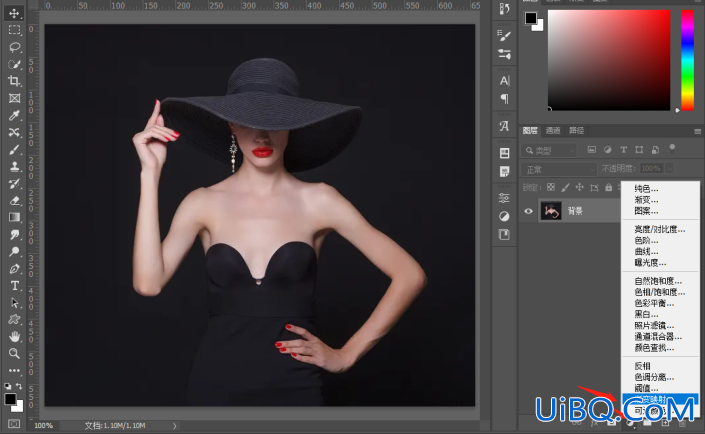
Task: Open the 类型 filter type dropdown
Action: [549, 150]
